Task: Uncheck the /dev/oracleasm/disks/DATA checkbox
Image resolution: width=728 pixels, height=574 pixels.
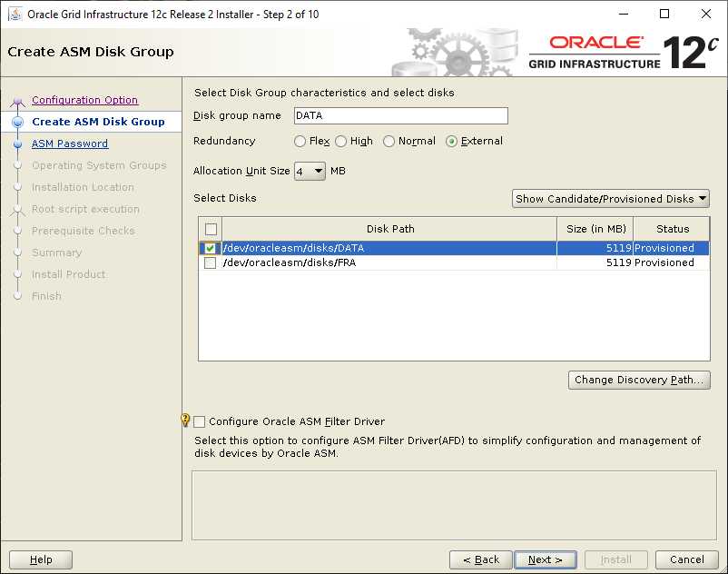Action: [x=210, y=248]
